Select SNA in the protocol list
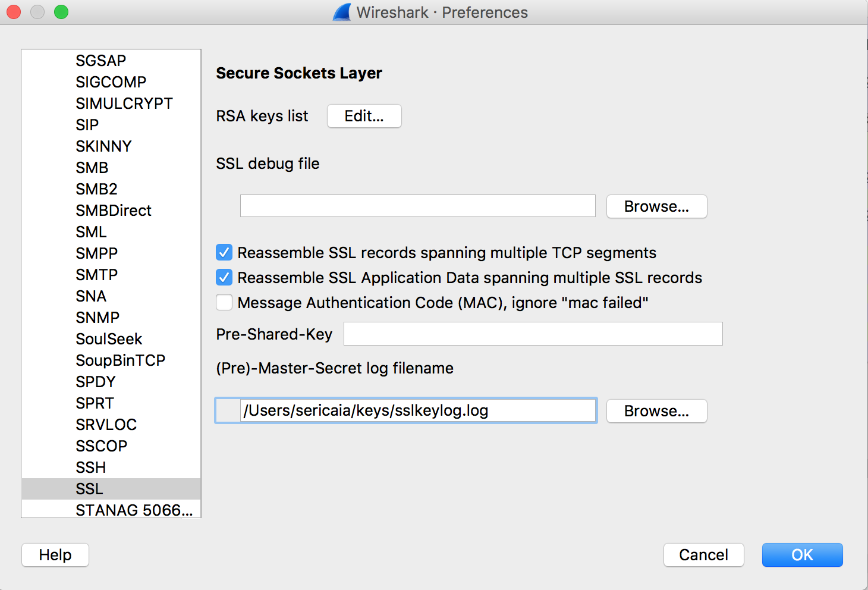The image size is (868, 590). [111, 296]
